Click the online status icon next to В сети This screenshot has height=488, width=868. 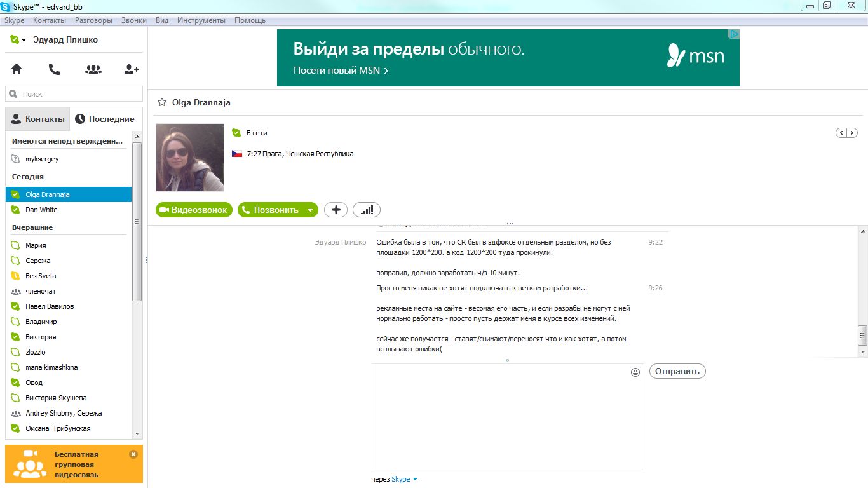click(x=236, y=133)
